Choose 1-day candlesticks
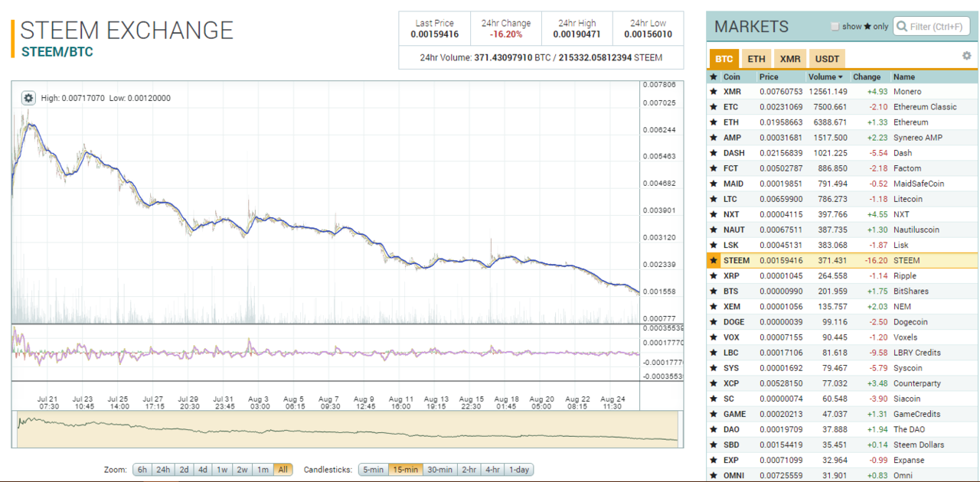The width and height of the screenshot is (980, 482). 518,469
